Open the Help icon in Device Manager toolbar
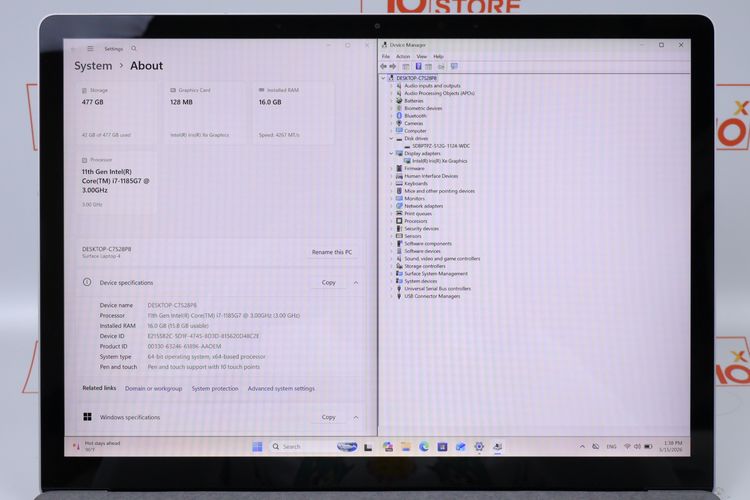 click(418, 67)
